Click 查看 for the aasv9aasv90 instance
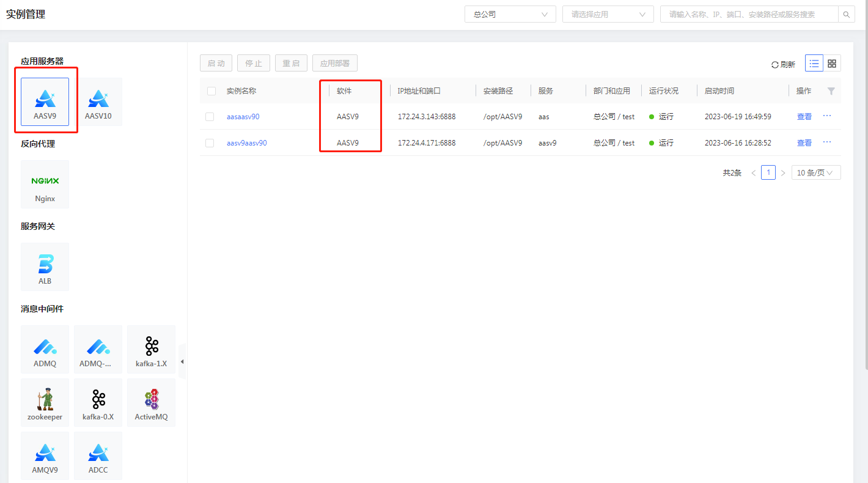 click(804, 143)
